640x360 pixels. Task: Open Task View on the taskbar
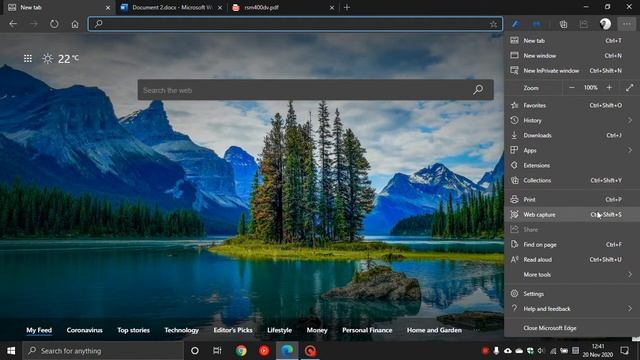(217, 351)
